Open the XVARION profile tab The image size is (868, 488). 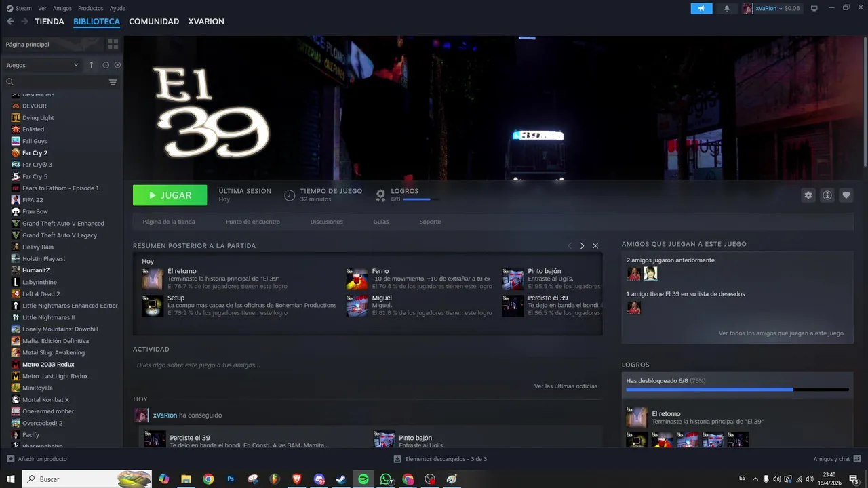206,22
